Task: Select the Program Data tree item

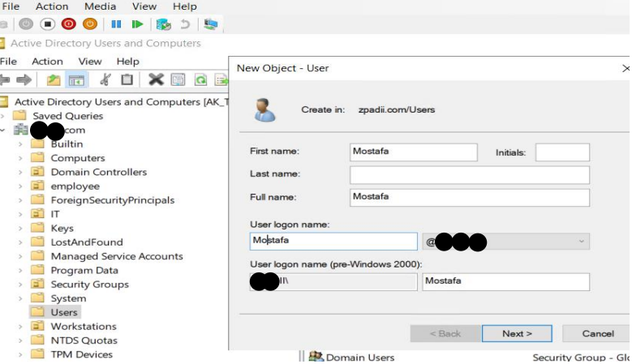Action: coord(84,271)
